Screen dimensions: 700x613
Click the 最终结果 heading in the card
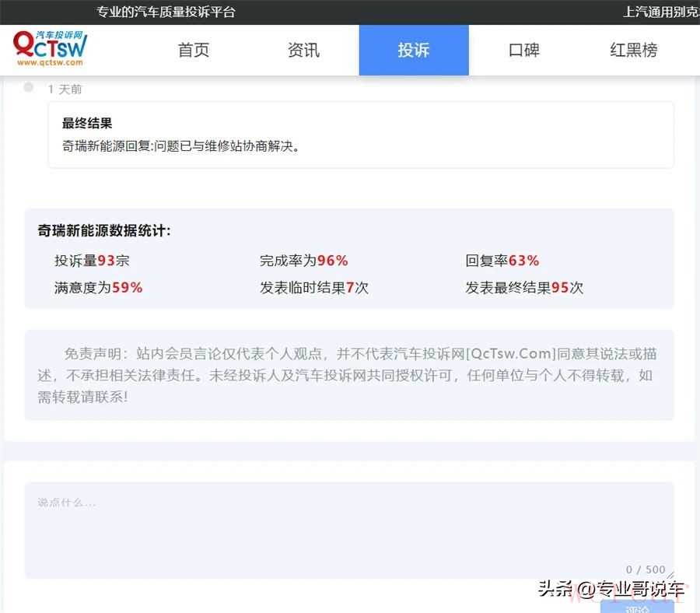[87, 124]
